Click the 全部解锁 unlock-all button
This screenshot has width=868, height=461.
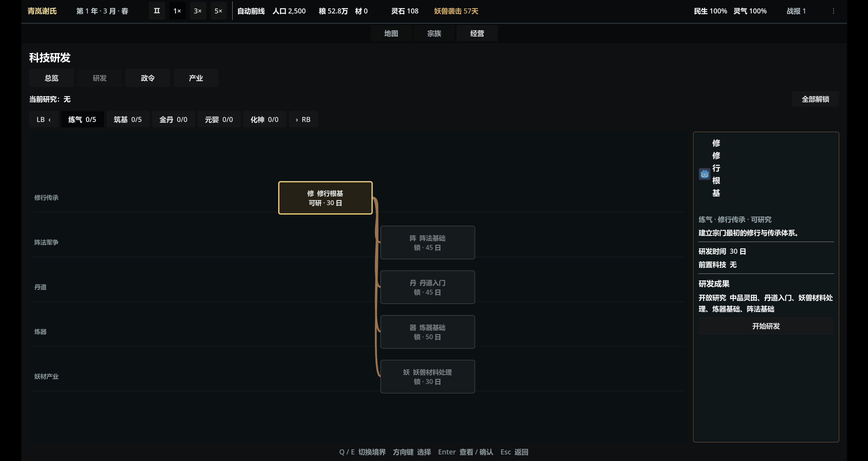(815, 99)
